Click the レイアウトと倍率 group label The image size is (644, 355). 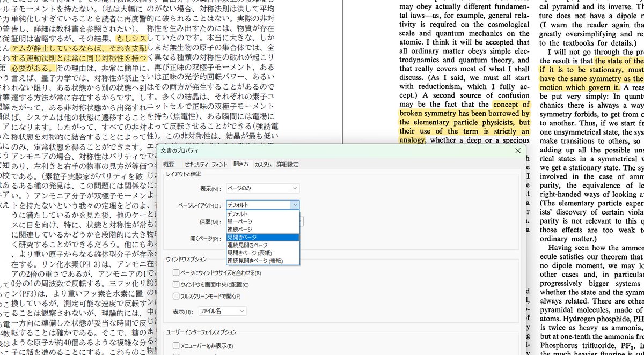point(184,174)
